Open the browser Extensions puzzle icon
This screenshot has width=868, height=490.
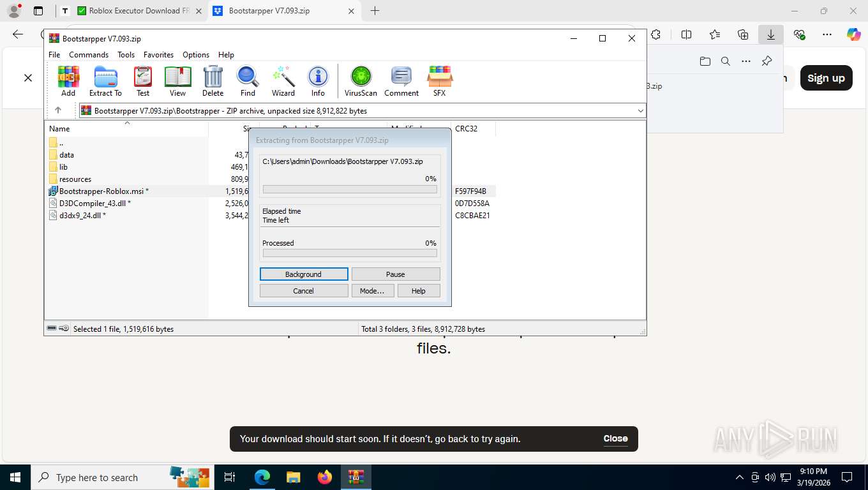(655, 34)
